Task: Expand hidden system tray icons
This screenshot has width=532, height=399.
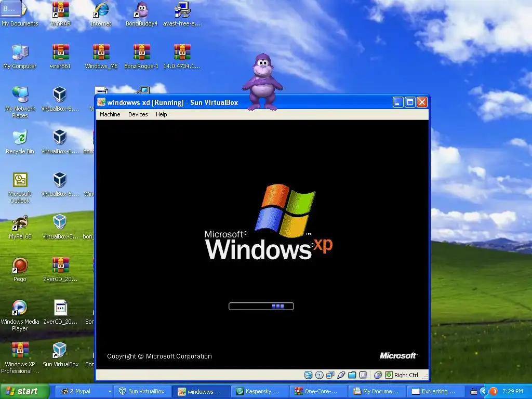Action: (x=484, y=391)
